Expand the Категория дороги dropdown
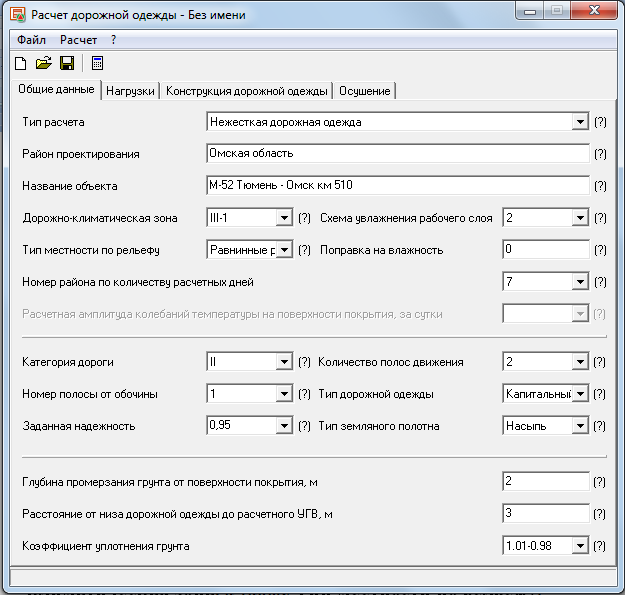 (284, 362)
